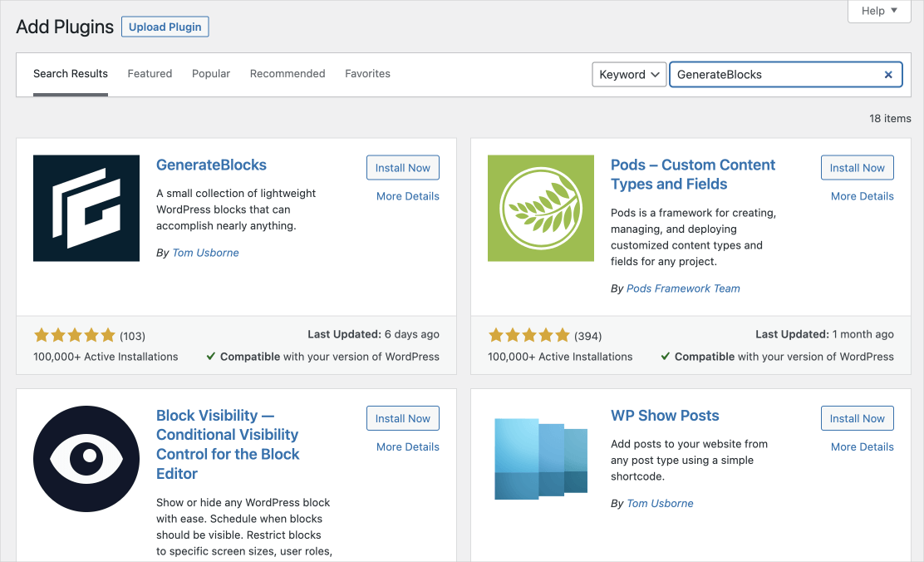The height and width of the screenshot is (562, 924).
Task: View More Details for GenerateBlocks
Action: tap(408, 196)
